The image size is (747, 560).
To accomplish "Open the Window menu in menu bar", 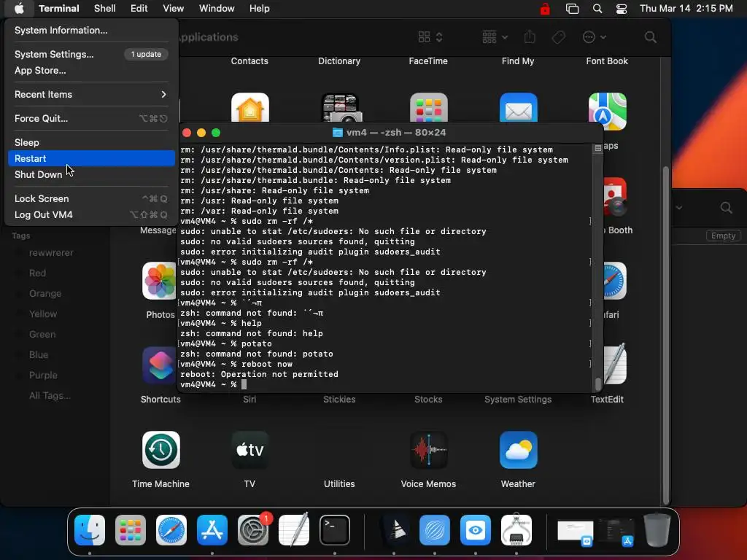I will click(x=217, y=9).
